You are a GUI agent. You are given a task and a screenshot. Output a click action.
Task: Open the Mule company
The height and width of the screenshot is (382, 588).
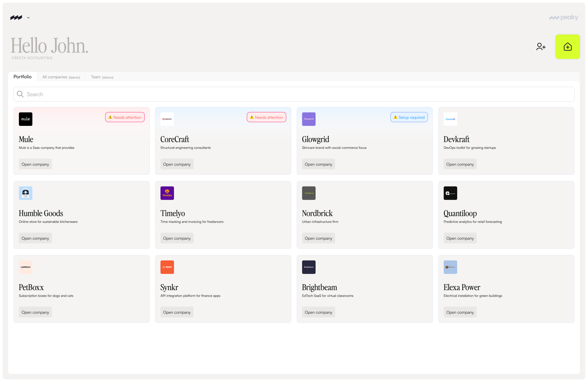[x=35, y=164]
